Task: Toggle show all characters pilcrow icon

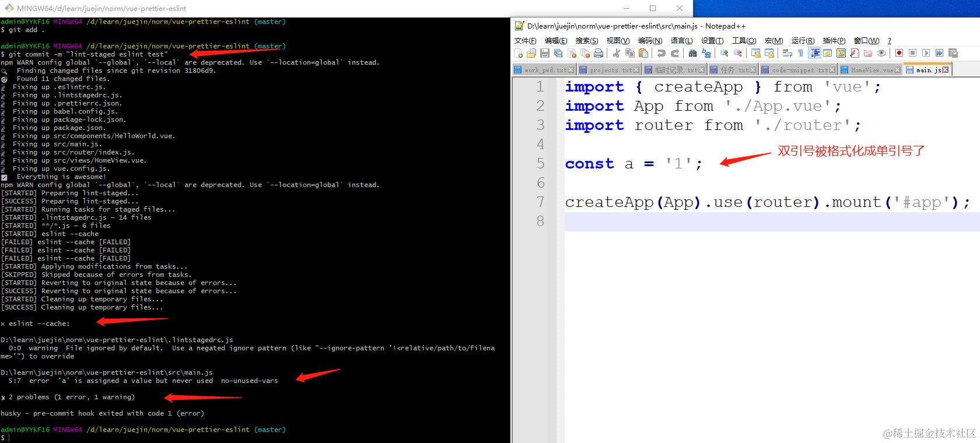Action: [800, 53]
